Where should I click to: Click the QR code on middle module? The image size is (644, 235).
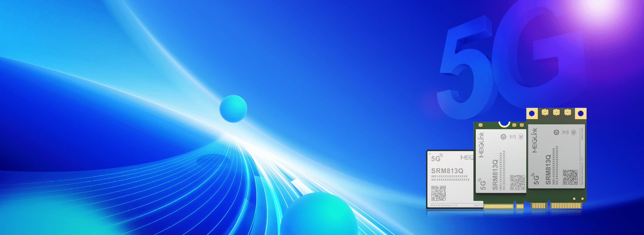pyautogui.click(x=518, y=182)
